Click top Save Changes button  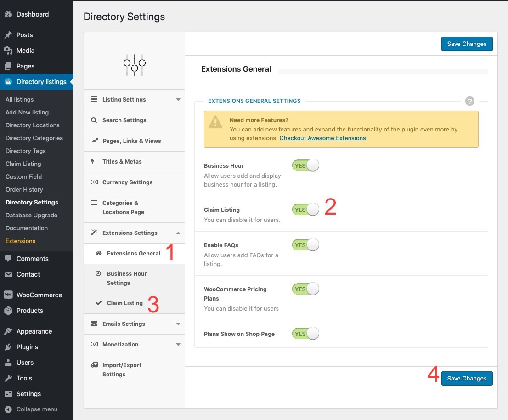point(467,44)
